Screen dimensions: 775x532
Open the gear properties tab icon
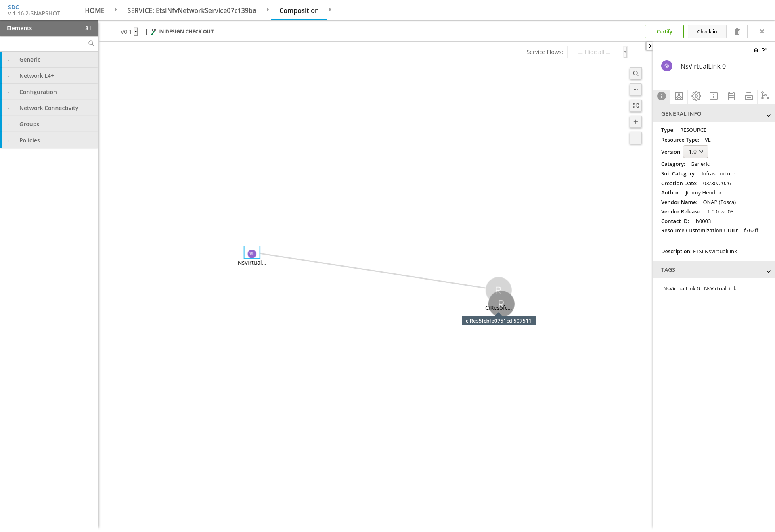pos(696,96)
